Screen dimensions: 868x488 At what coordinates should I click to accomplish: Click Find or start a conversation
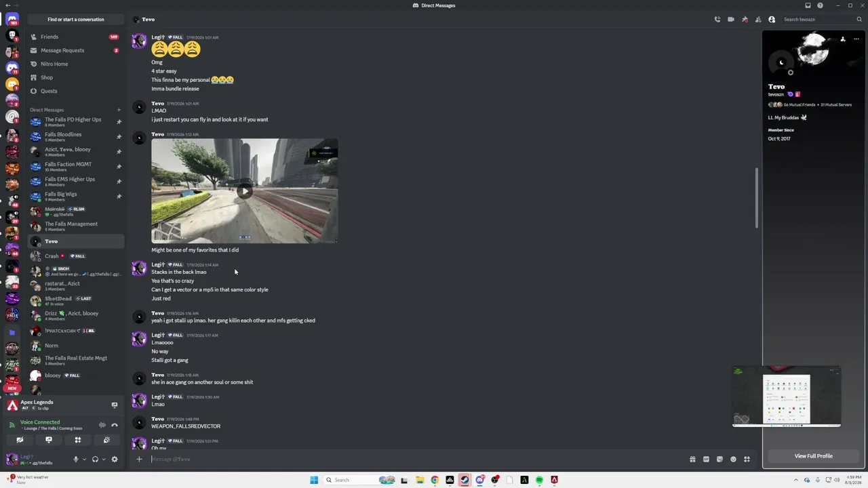76,20
